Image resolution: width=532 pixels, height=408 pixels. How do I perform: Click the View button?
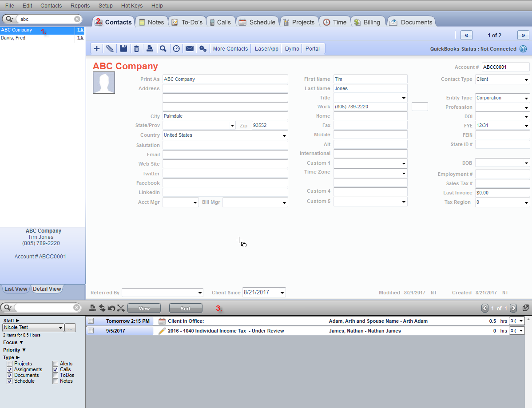click(x=144, y=308)
